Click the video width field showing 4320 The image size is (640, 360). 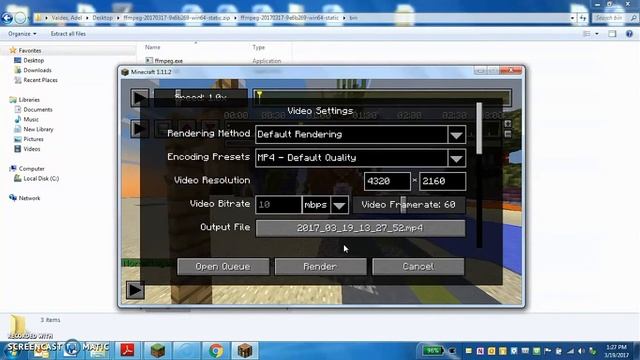tap(387, 181)
